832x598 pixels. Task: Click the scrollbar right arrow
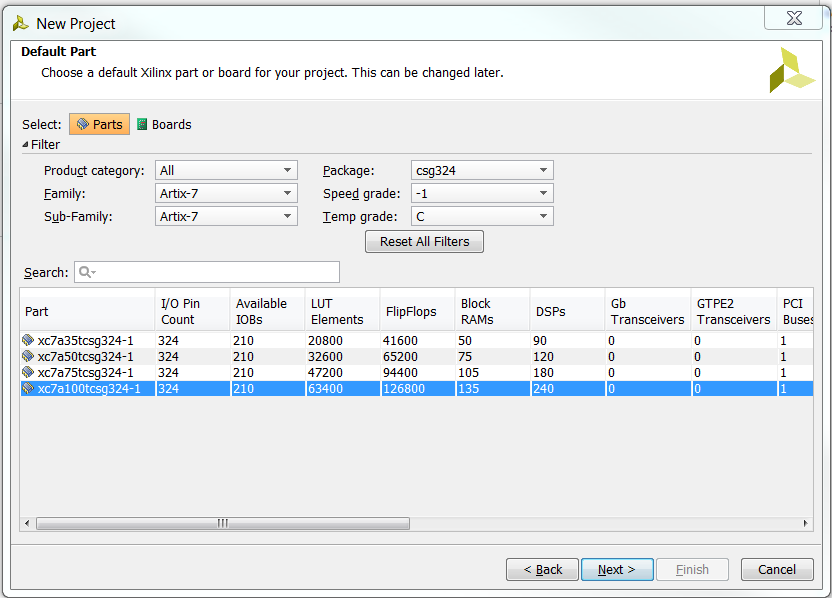tap(805, 524)
